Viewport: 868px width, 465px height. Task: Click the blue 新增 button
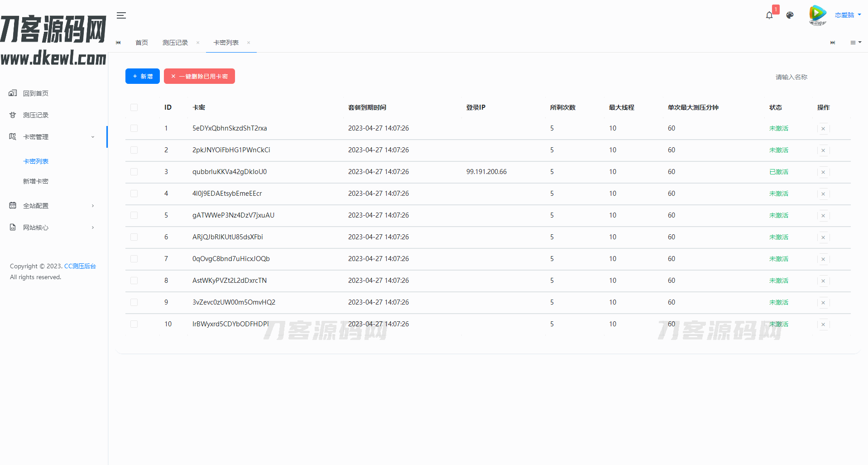[142, 76]
